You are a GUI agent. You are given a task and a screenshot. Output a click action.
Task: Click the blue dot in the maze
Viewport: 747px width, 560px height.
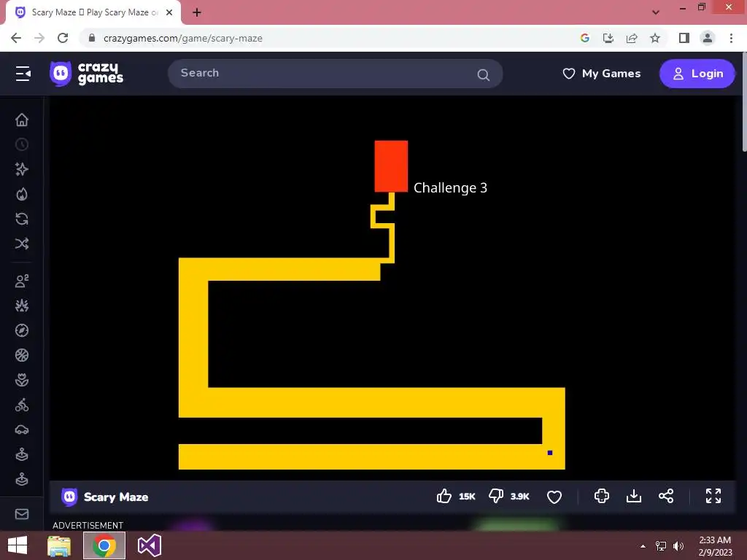click(550, 453)
